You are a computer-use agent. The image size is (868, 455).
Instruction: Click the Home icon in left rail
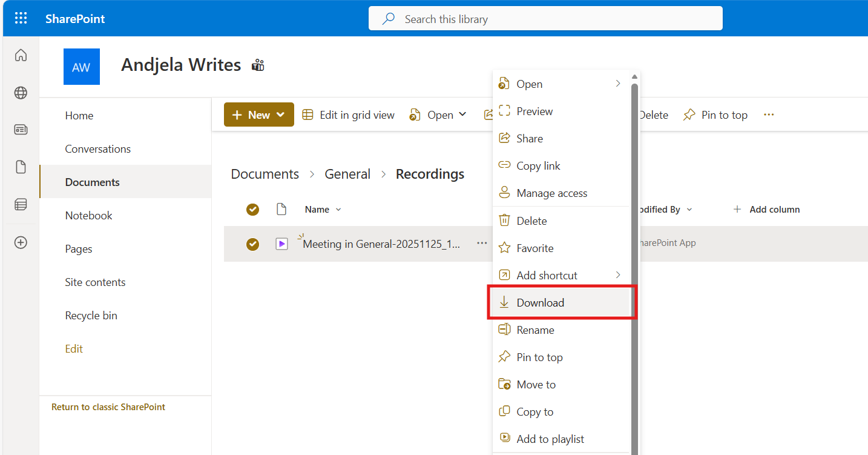click(21, 56)
